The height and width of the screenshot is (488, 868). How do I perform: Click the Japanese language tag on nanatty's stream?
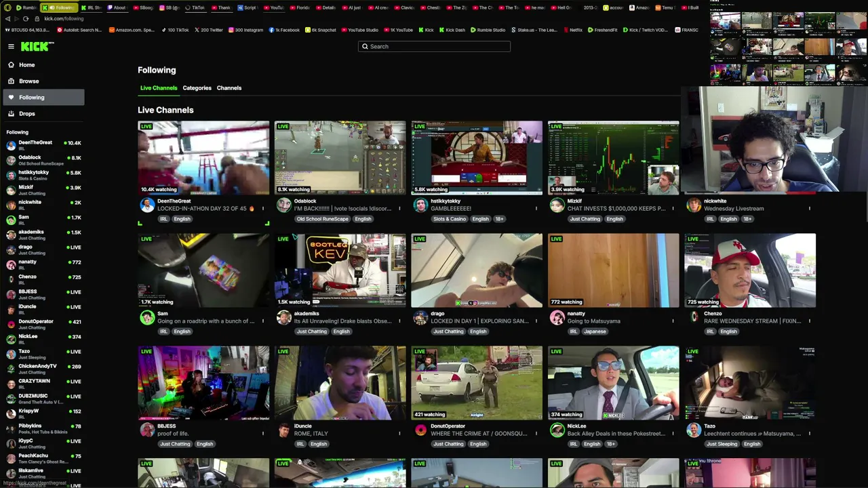(x=595, y=331)
